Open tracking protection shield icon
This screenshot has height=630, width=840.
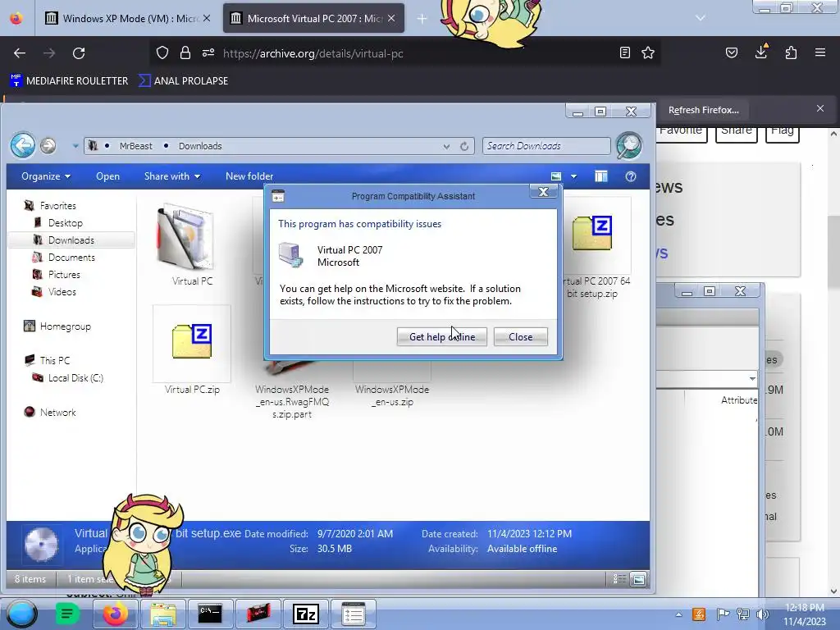(162, 53)
